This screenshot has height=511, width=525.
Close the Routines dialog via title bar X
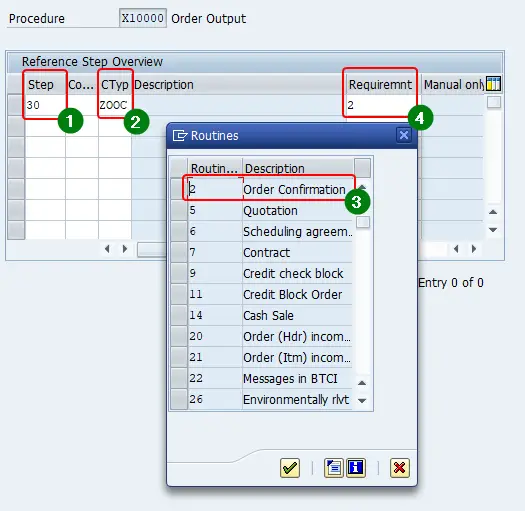[x=404, y=135]
